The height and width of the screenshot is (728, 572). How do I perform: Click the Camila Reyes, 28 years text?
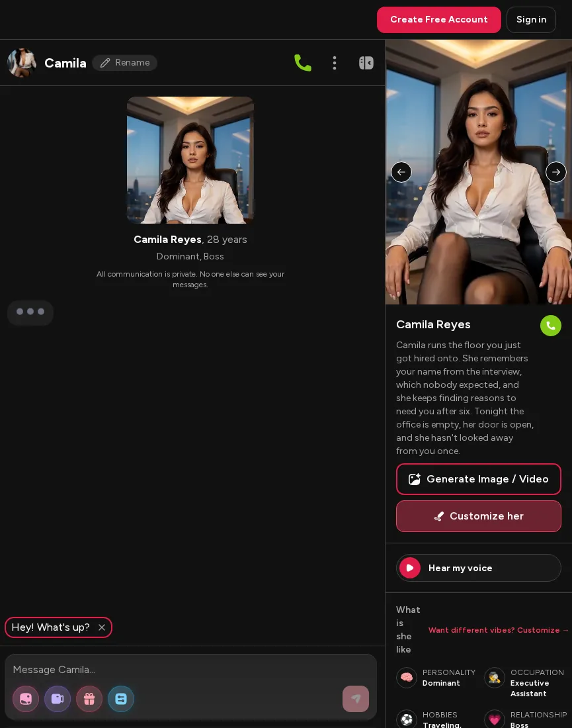tap(190, 240)
